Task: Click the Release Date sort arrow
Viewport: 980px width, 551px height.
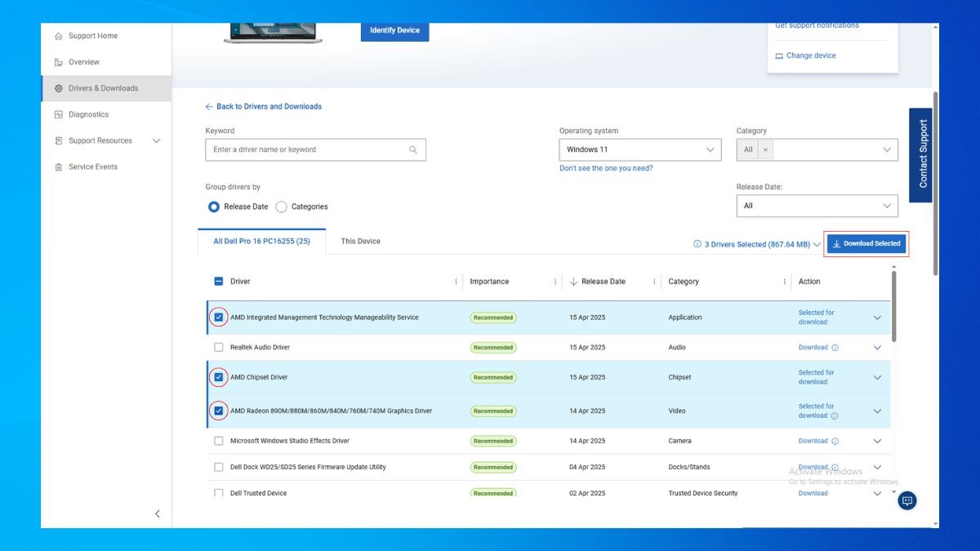Action: coord(573,282)
